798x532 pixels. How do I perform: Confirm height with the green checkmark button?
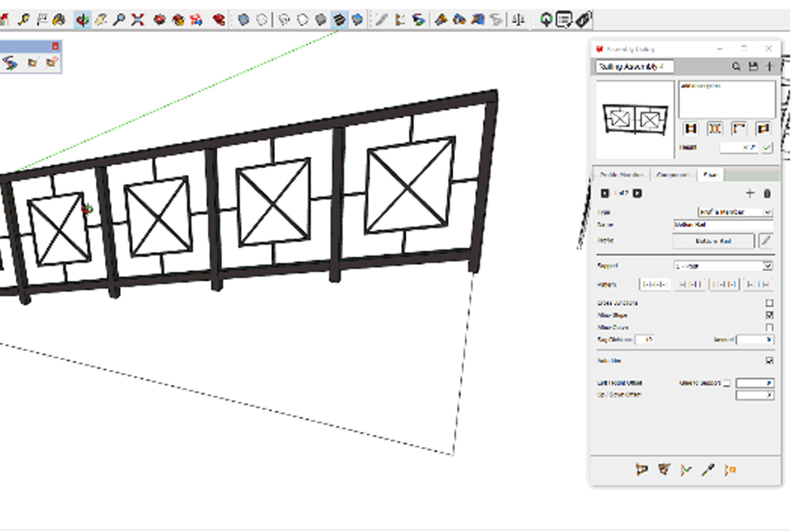[767, 148]
